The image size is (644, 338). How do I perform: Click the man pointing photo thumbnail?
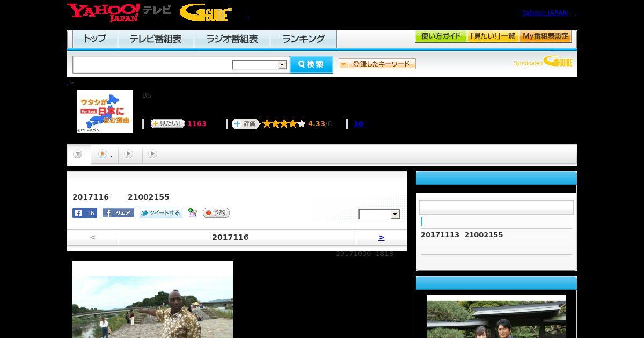coord(152,299)
